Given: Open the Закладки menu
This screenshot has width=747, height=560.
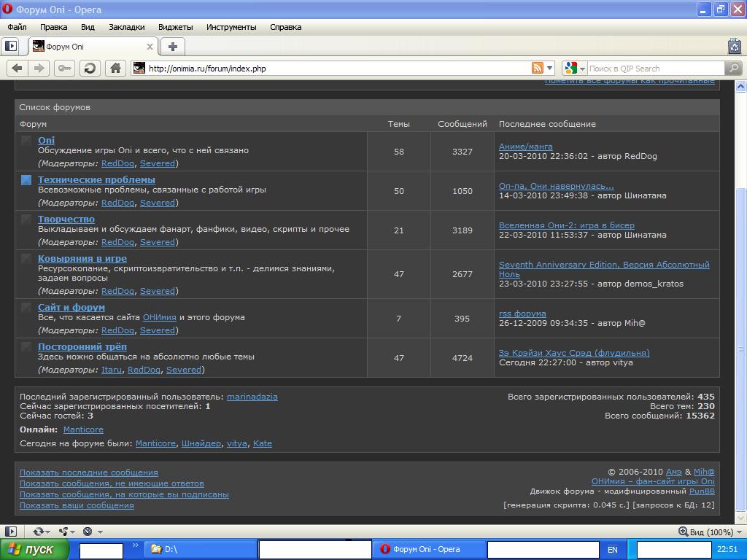Looking at the screenshot, I should pyautogui.click(x=126, y=27).
